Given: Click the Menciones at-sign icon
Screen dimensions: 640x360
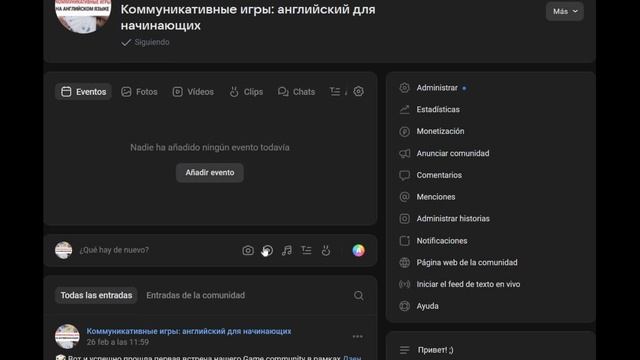Looking at the screenshot, I should (404, 197).
